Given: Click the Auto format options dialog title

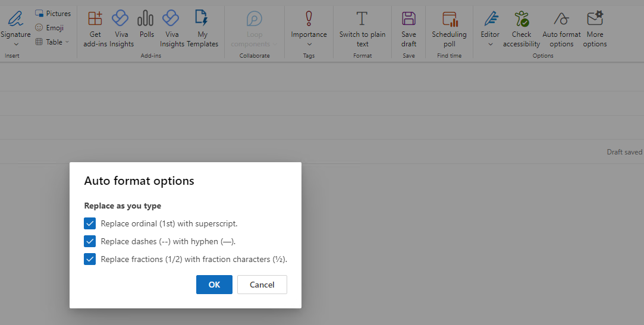Looking at the screenshot, I should (x=139, y=181).
